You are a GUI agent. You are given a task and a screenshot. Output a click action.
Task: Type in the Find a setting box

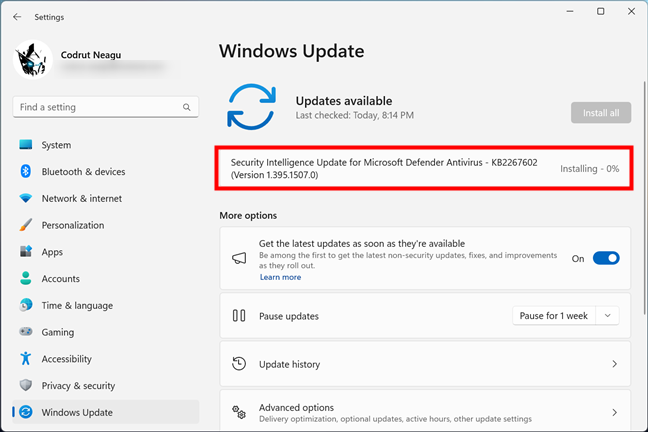[x=95, y=107]
